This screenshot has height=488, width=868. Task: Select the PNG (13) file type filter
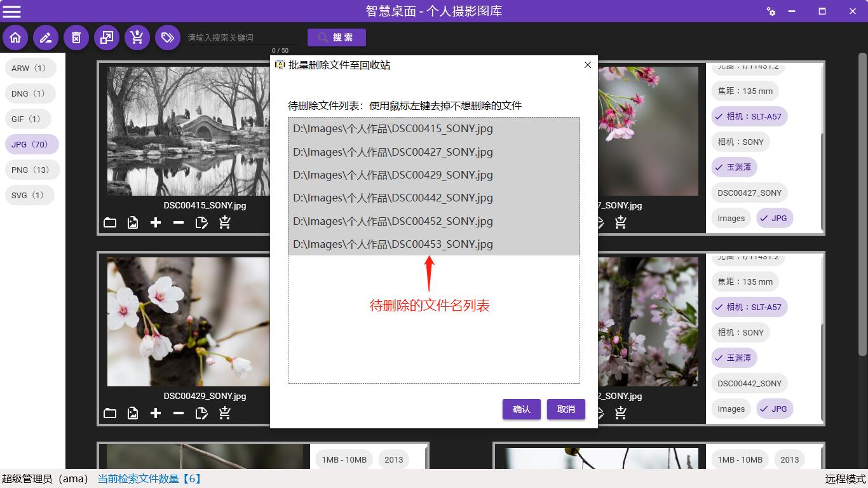coord(31,170)
